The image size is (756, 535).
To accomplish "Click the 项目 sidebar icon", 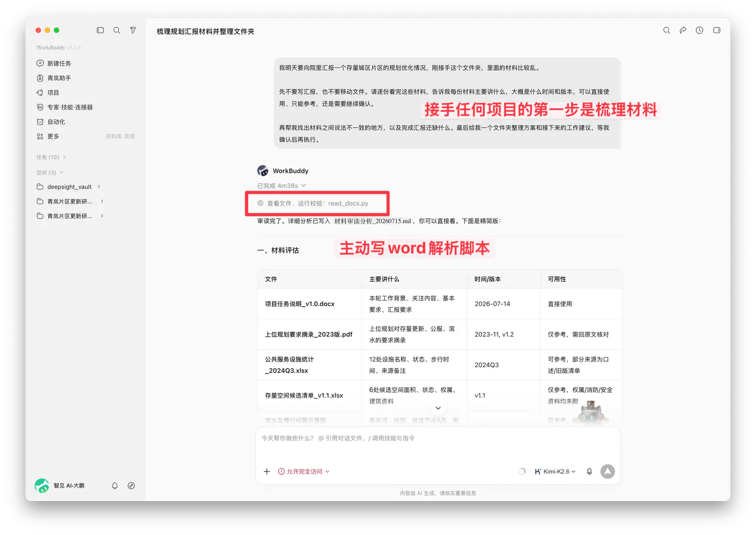I will pos(40,93).
